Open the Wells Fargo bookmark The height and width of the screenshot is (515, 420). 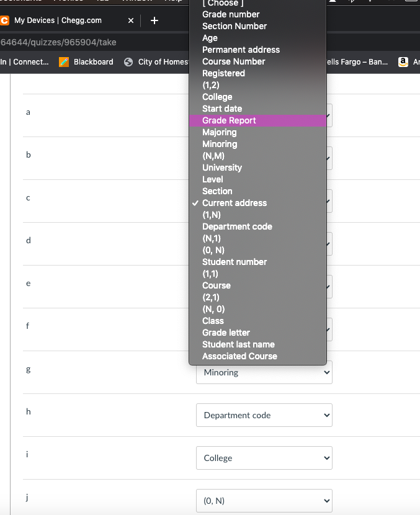357,62
